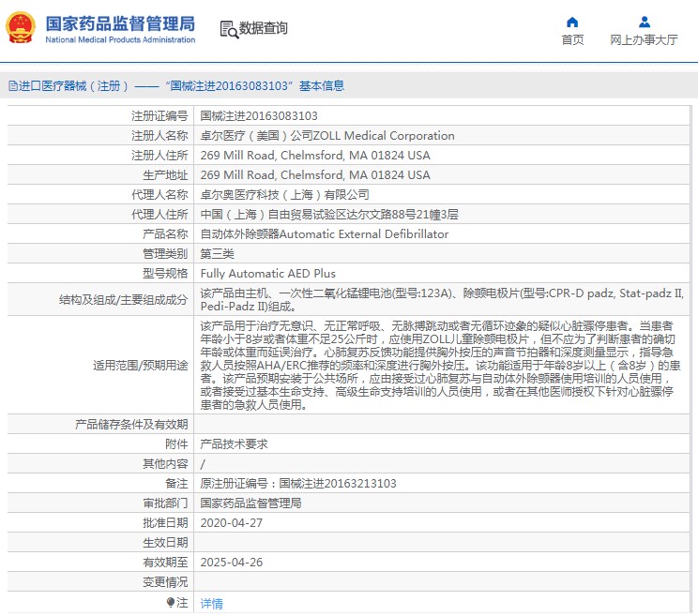
Task: Click the national emblem logo
Action: tap(21, 29)
